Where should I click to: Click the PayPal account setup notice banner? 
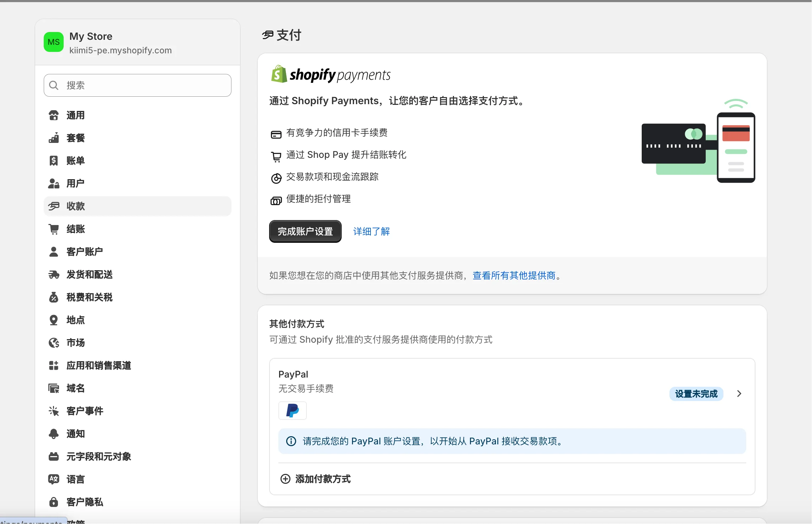click(x=512, y=441)
